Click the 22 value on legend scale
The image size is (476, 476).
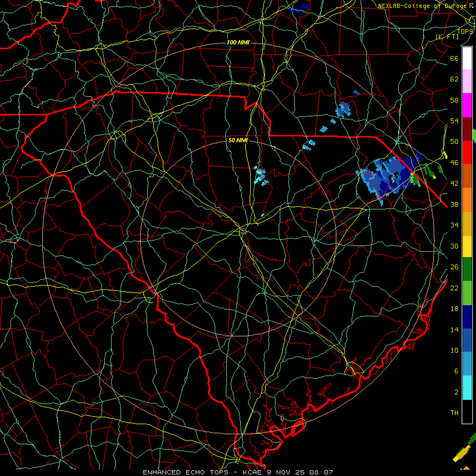pyautogui.click(x=454, y=288)
